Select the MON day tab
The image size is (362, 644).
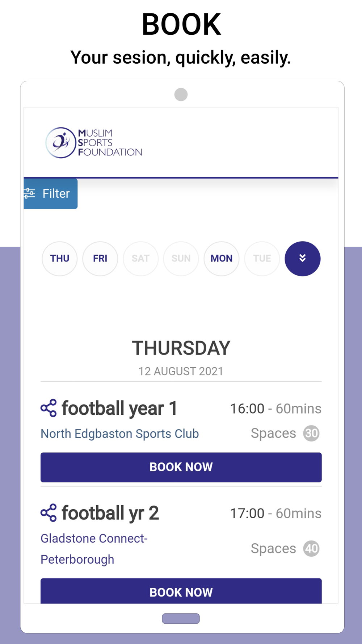pos(222,259)
